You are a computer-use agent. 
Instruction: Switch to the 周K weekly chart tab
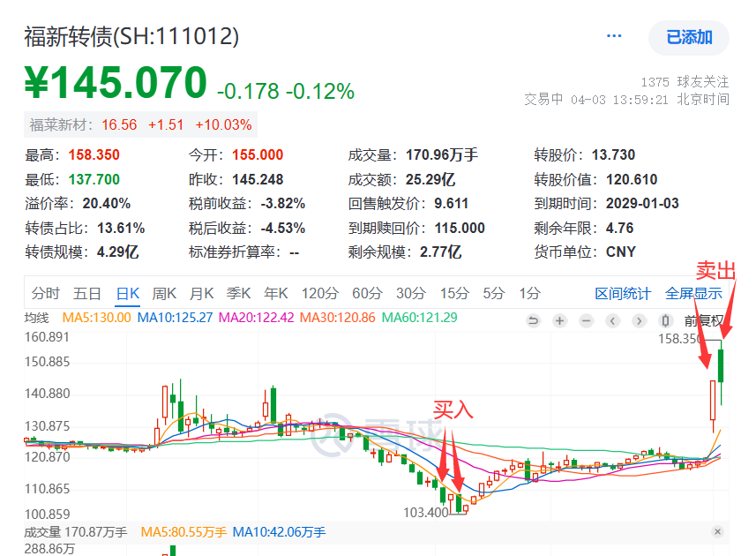click(x=164, y=293)
